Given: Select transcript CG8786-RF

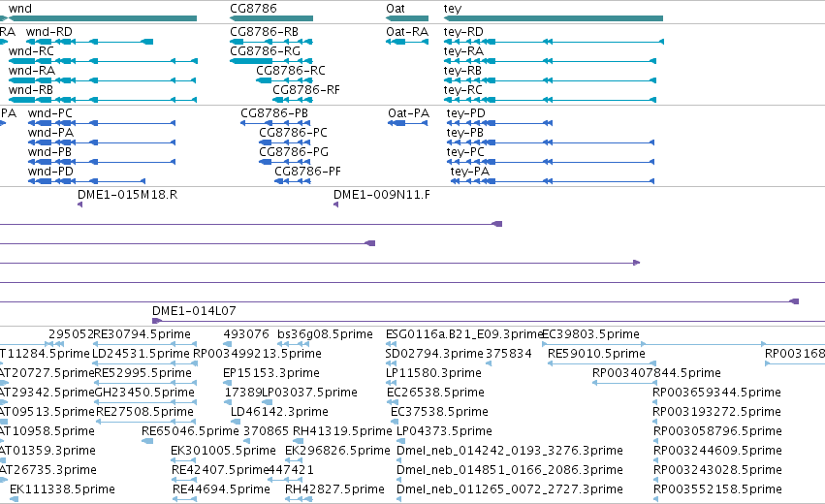Looking at the screenshot, I should pos(306,90).
